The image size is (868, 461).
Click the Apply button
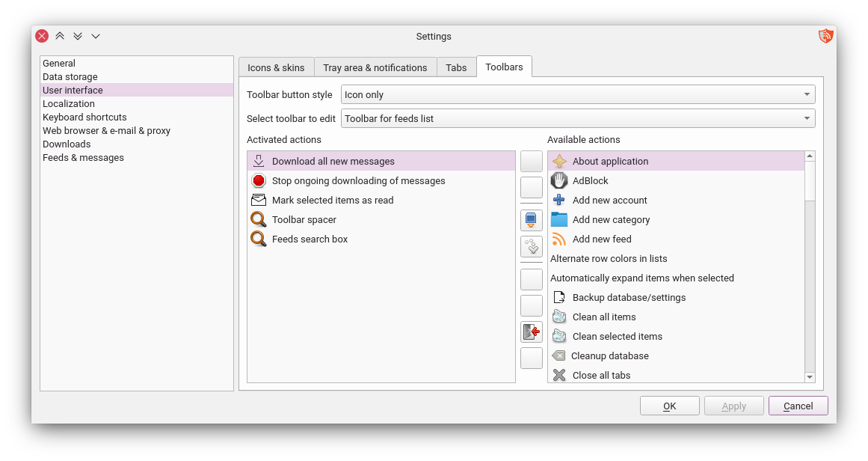pyautogui.click(x=733, y=406)
